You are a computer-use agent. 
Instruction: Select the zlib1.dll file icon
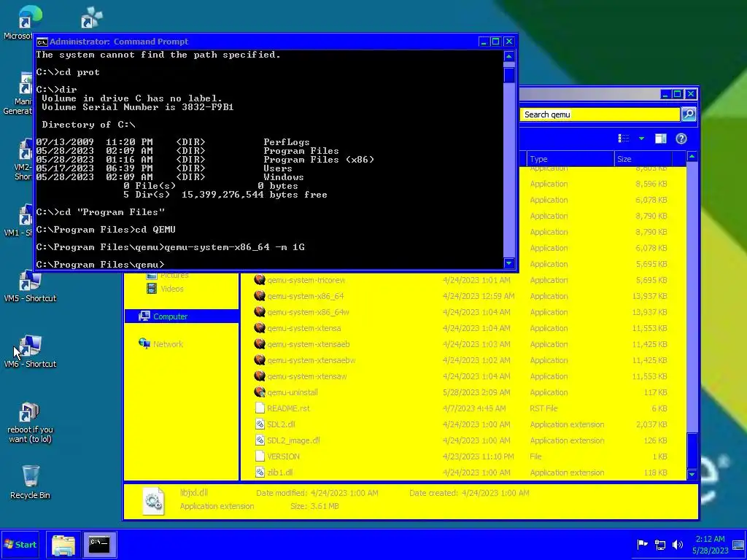coord(260,472)
